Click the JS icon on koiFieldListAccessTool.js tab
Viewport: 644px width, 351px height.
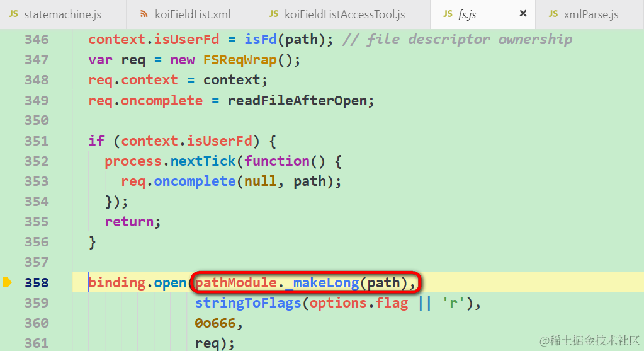point(274,14)
